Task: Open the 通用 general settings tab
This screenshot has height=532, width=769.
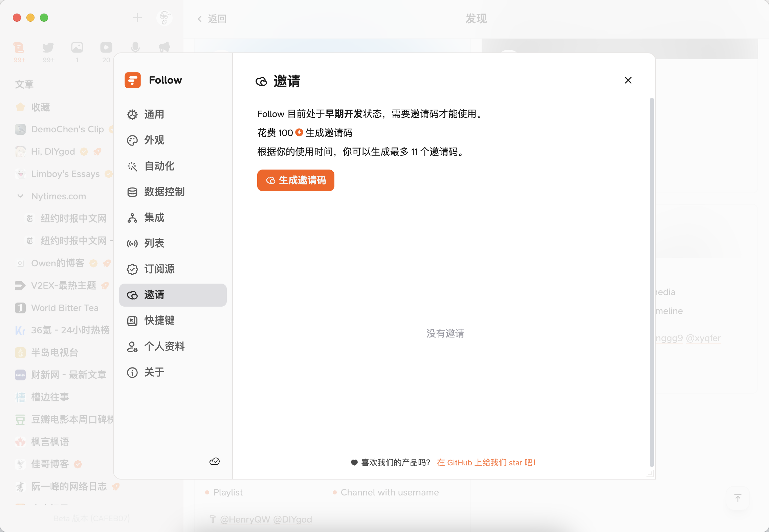Action: [173, 114]
